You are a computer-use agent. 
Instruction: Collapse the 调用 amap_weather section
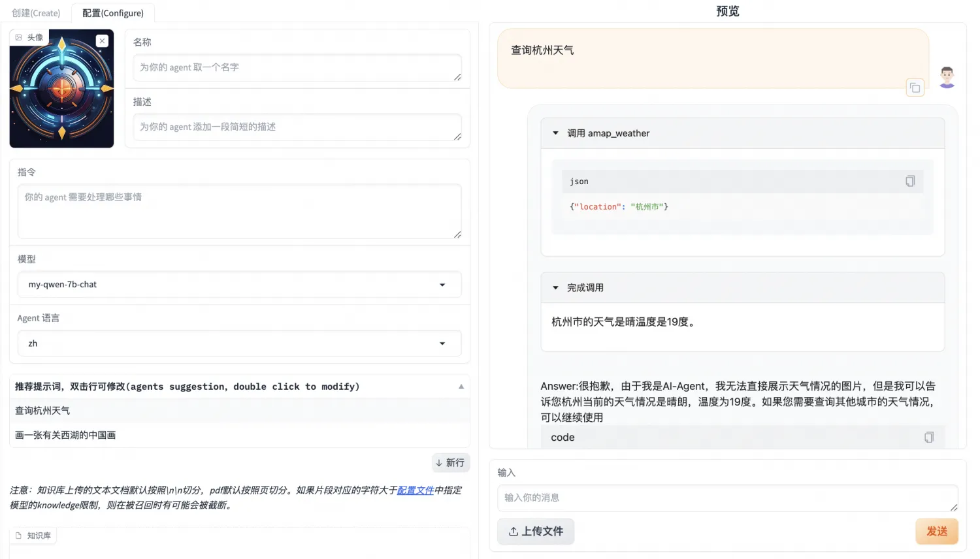(x=555, y=133)
